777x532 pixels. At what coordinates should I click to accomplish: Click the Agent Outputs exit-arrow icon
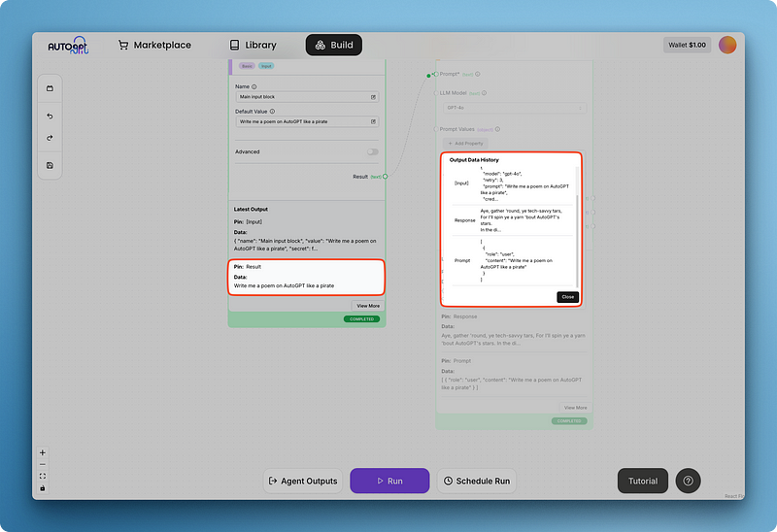pos(273,481)
